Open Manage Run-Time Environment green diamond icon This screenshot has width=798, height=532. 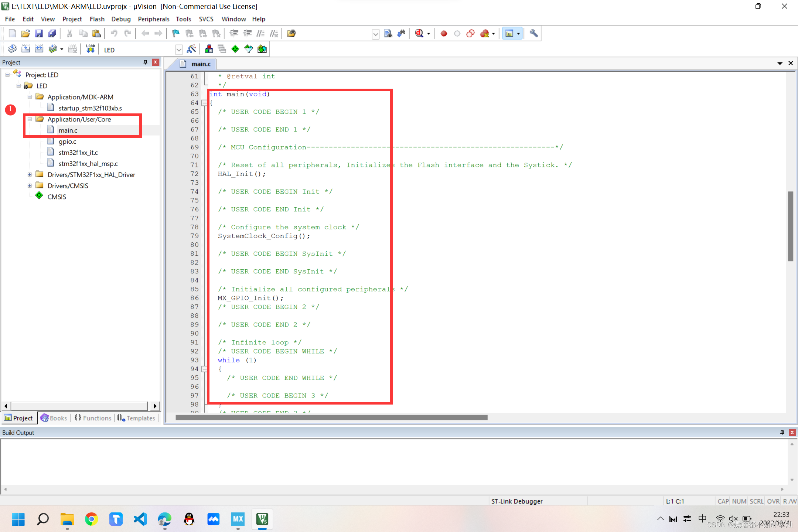tap(235, 49)
